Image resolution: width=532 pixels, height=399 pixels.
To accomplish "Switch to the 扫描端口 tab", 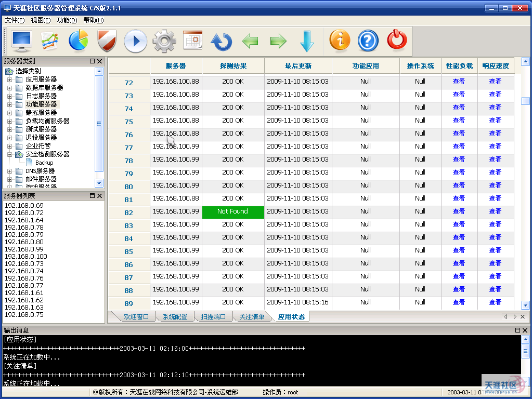I will tap(213, 316).
